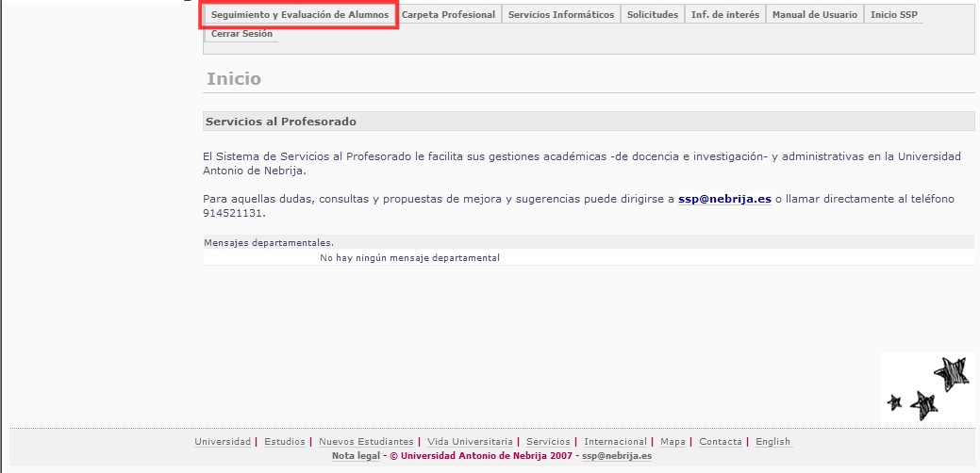The image size is (980, 473).
Task: Open the Nota legal link
Action: 356,456
